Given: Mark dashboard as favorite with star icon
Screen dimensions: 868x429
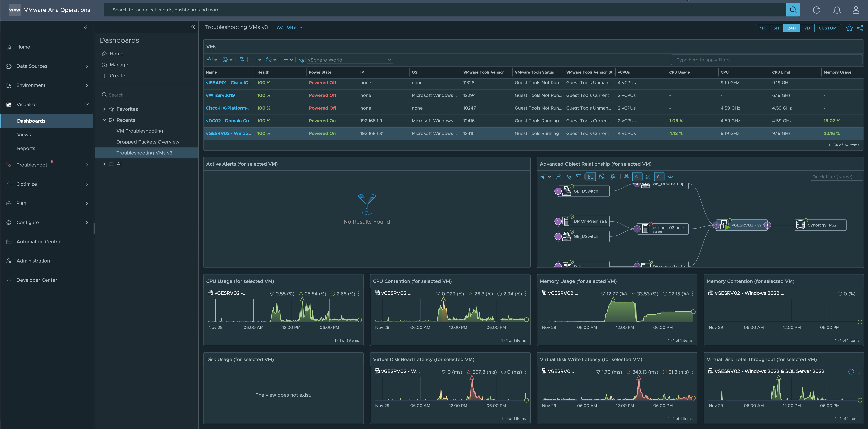Looking at the screenshot, I should tap(849, 28).
